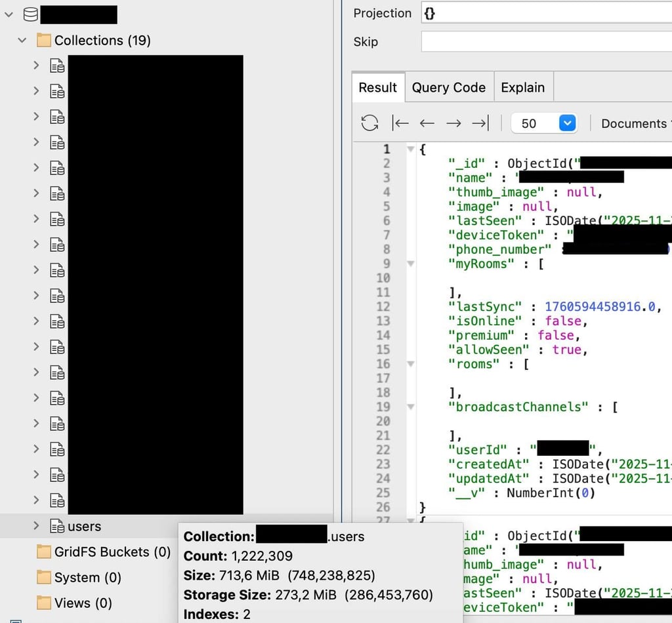Fold the broadcastChannels array

[411, 407]
